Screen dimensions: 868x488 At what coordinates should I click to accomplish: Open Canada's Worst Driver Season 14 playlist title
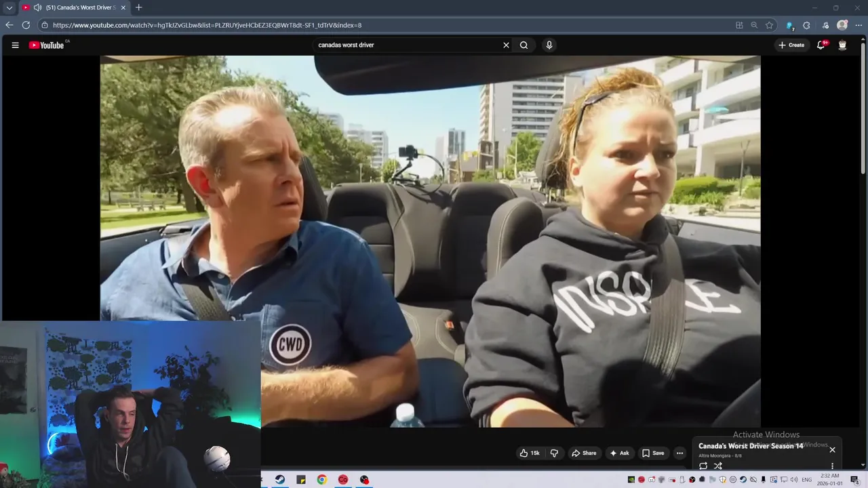(x=751, y=446)
